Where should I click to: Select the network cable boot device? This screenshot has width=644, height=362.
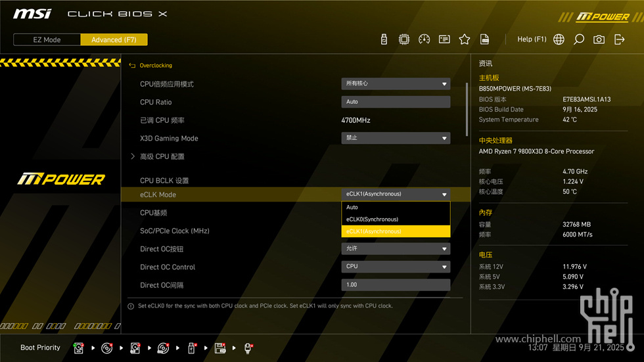248,348
